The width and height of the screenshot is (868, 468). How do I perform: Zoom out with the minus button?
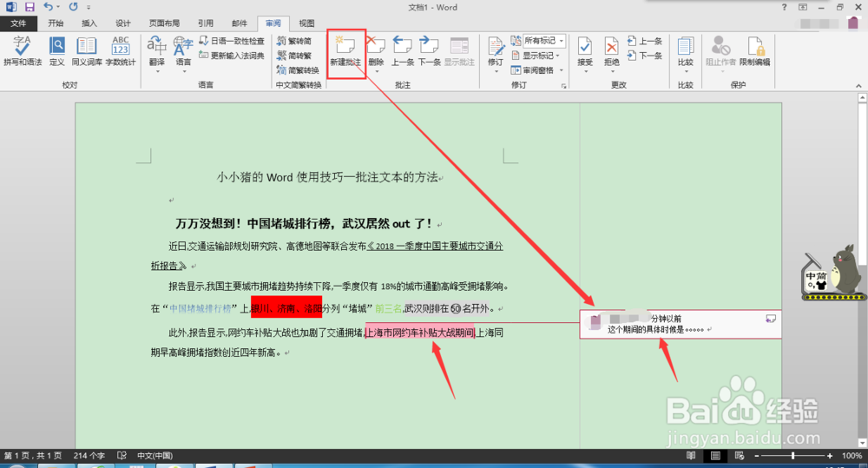coord(757,455)
